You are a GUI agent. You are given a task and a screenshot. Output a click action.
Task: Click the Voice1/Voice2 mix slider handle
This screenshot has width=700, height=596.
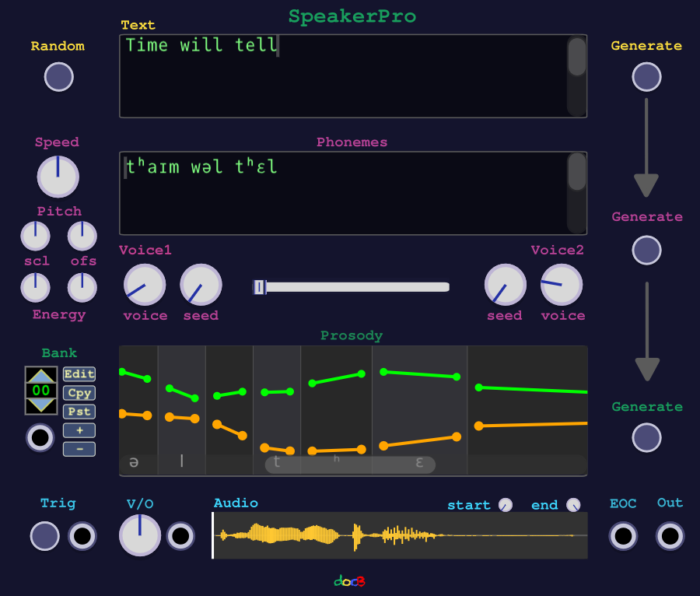260,287
